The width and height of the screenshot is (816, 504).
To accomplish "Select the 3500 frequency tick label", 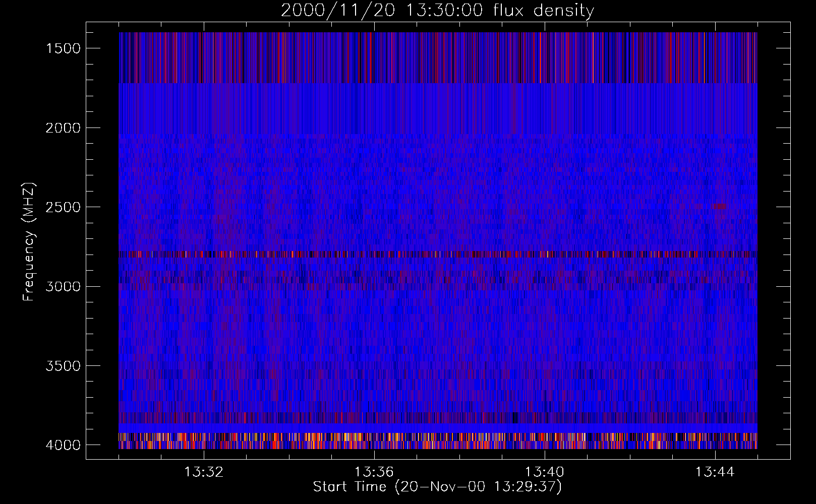I will [63, 366].
